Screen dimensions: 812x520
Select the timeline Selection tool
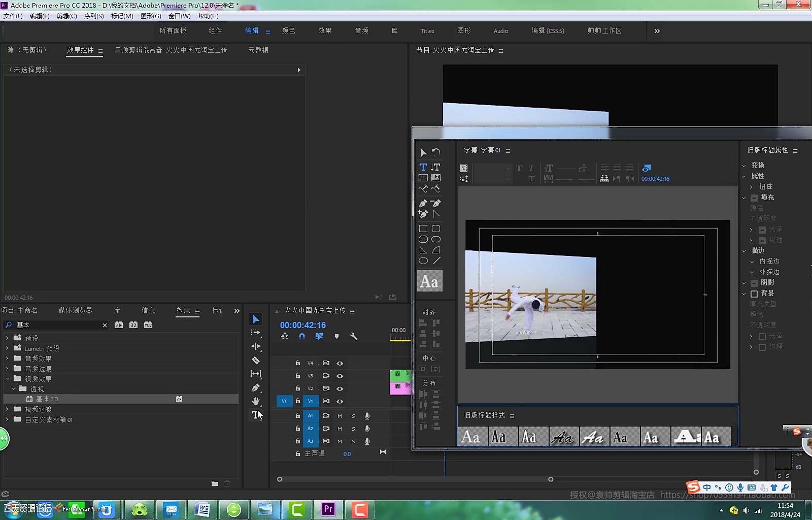256,319
